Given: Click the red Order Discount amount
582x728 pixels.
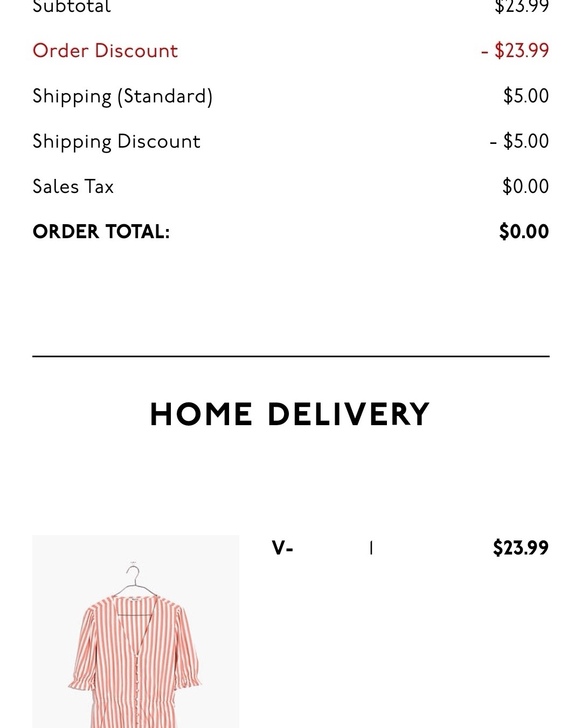Looking at the screenshot, I should (x=515, y=51).
